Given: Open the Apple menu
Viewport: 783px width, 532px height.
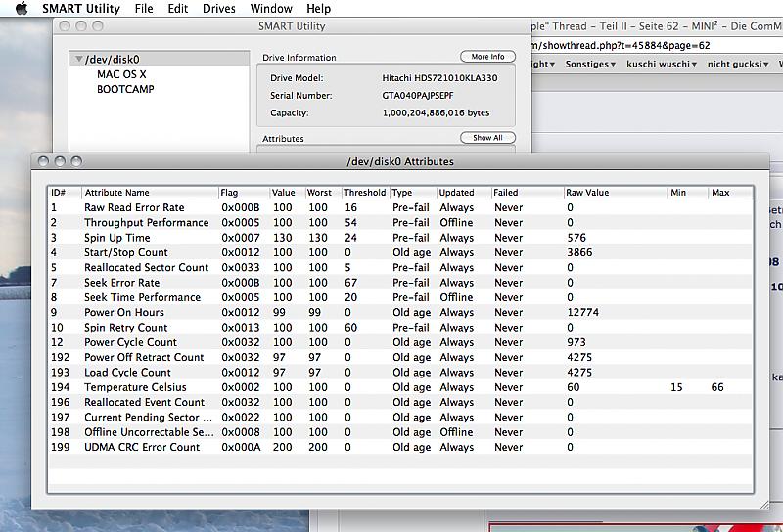Looking at the screenshot, I should pos(22,9).
